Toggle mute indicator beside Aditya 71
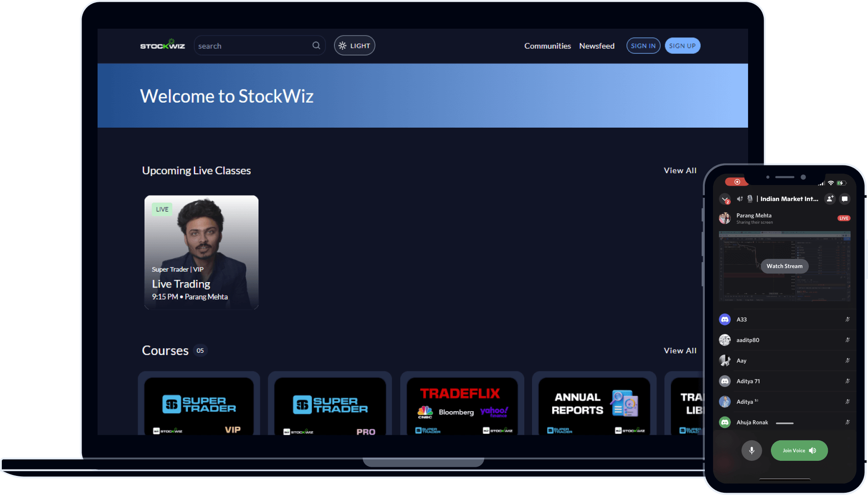Viewport: 868px width, 495px height. coord(847,381)
